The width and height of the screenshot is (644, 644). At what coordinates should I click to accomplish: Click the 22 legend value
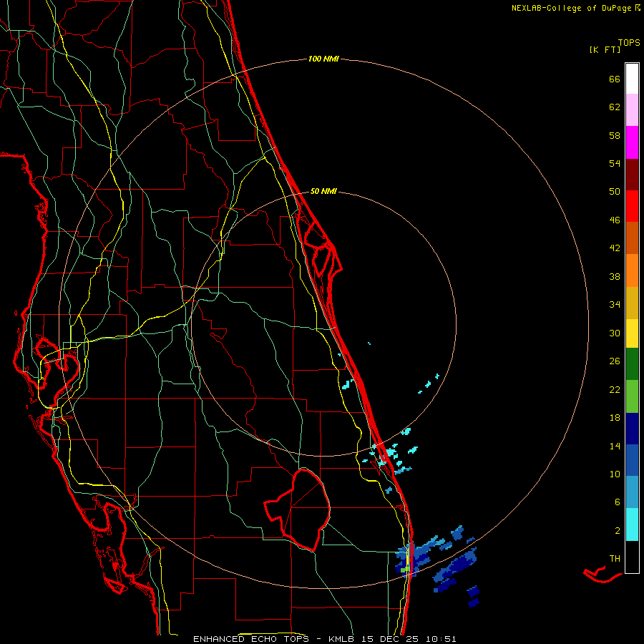pos(615,390)
